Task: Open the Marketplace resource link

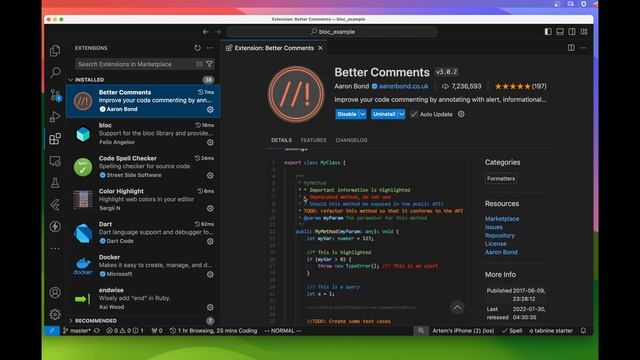Action: (502, 219)
